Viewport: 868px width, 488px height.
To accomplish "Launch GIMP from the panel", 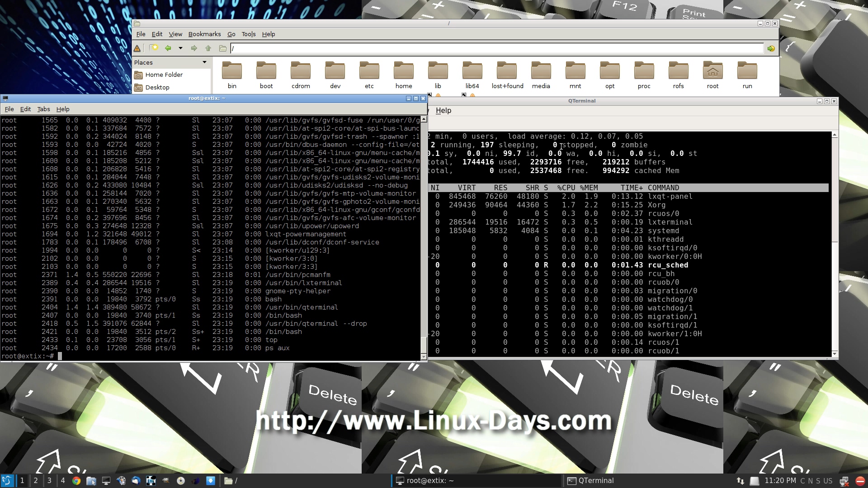I will 166,481.
